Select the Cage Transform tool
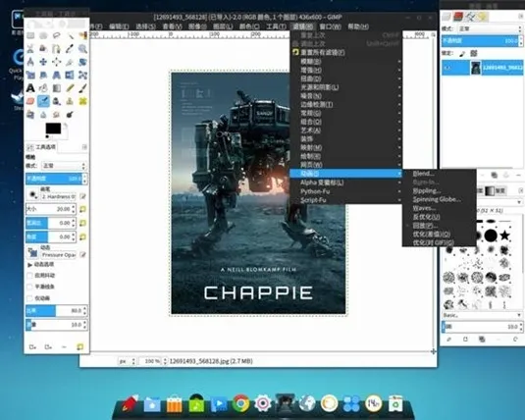The height and width of the screenshot is (420, 525). (x=82, y=75)
